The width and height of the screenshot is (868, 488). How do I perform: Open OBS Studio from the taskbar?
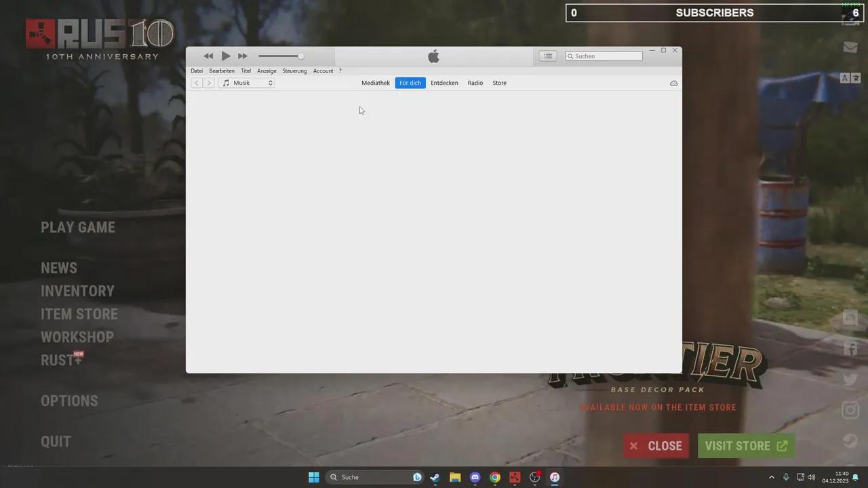pyautogui.click(x=535, y=477)
